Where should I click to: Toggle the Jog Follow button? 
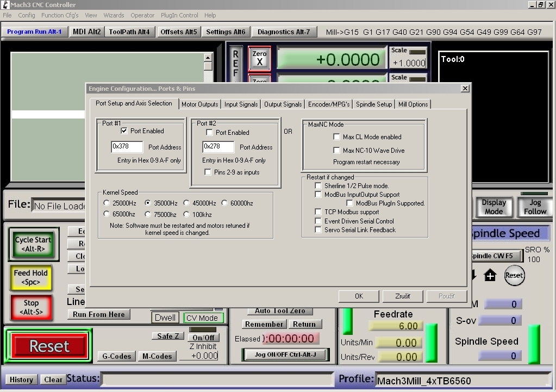[535, 207]
